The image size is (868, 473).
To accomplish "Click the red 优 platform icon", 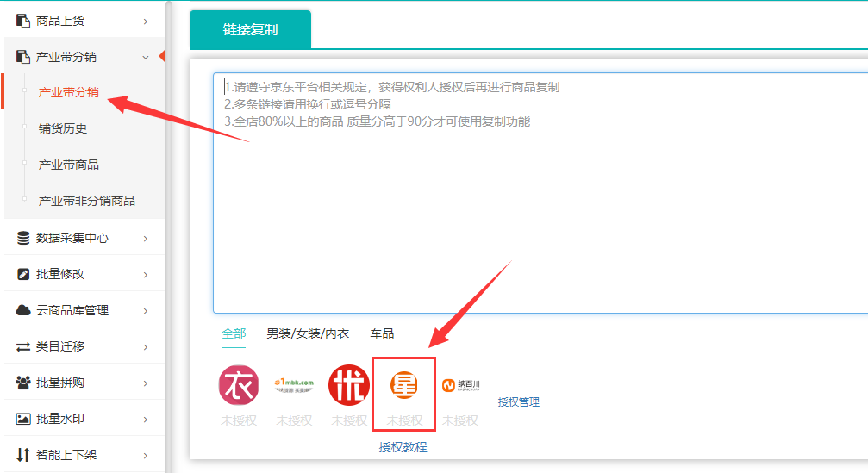I will point(349,385).
